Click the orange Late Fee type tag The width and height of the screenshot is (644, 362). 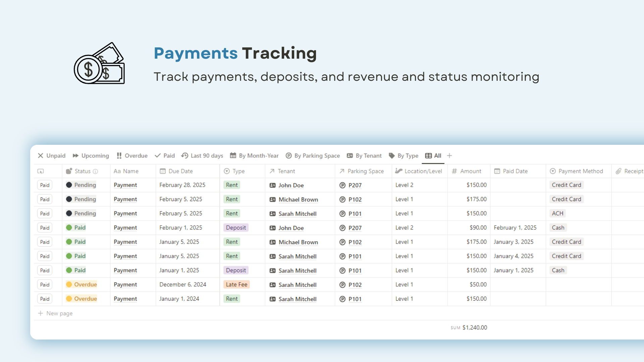(x=236, y=285)
